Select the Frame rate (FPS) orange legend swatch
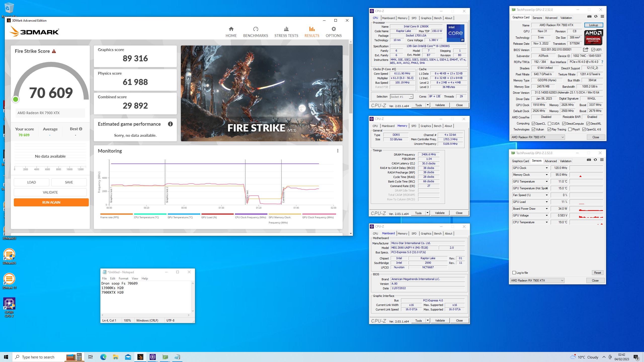Screen dimensions: 644x362 pyautogui.click(x=116, y=214)
